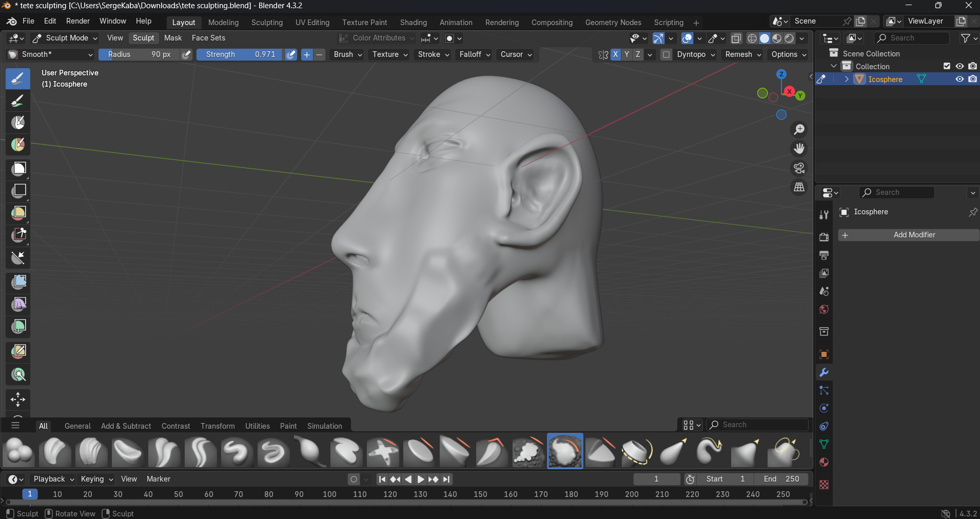Screen dimensions: 980x519
Task: Hide Icosphere in viewport via eye icon
Action: [x=959, y=79]
